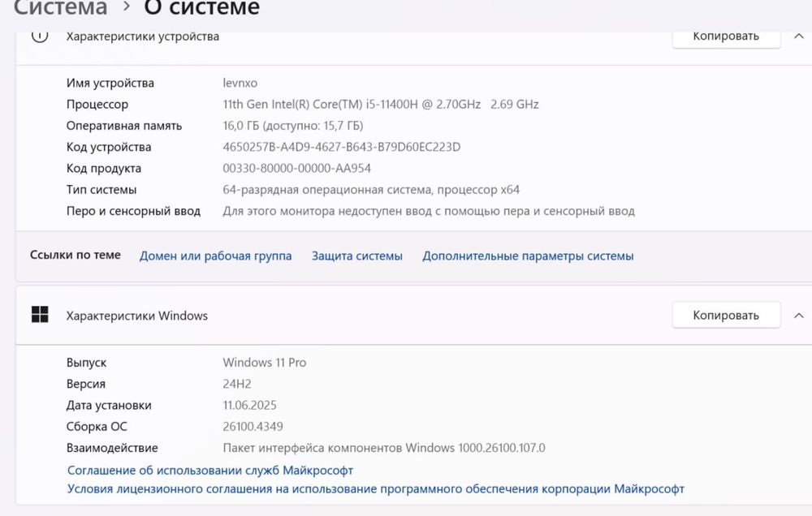Select system type 64-разрядная операционная система text

[371, 189]
